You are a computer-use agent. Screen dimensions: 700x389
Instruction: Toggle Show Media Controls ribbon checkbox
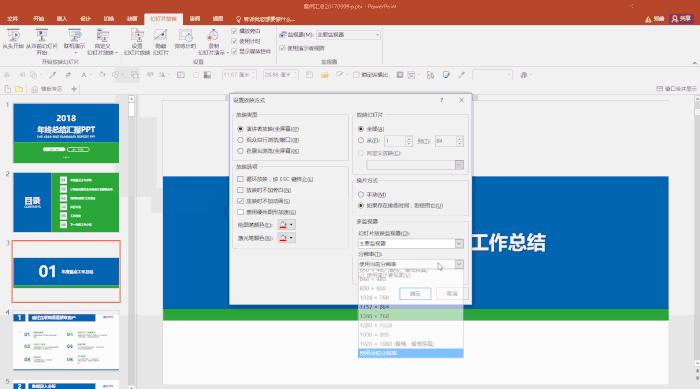(234, 51)
